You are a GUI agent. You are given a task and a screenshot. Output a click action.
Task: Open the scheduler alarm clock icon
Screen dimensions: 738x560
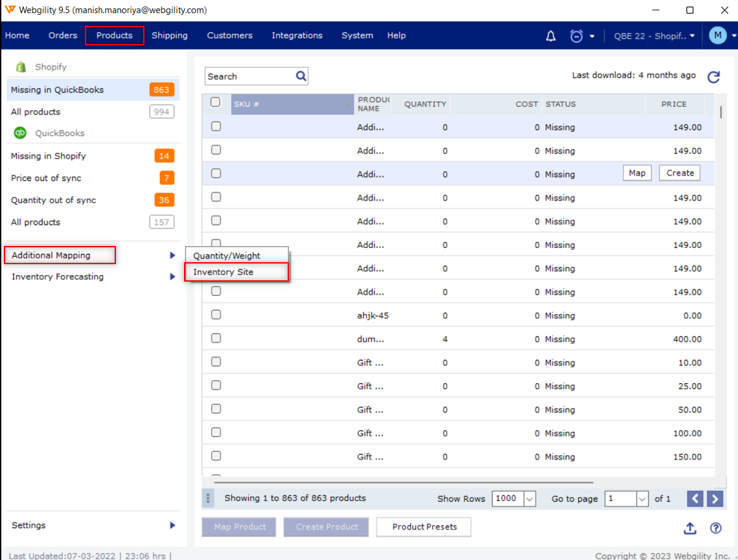tap(576, 36)
